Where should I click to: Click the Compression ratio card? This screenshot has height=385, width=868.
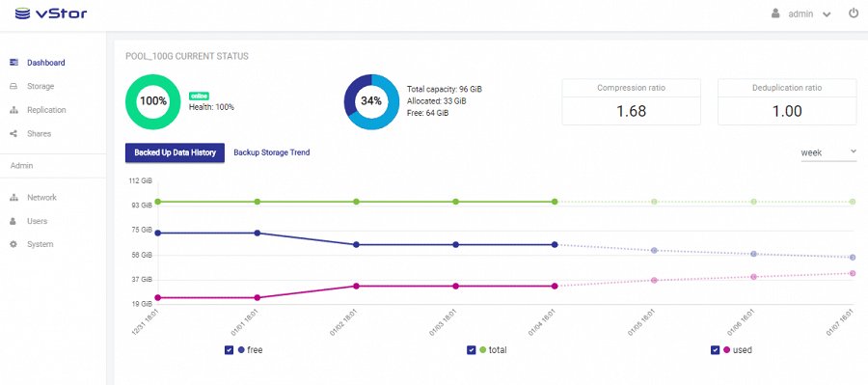point(632,102)
